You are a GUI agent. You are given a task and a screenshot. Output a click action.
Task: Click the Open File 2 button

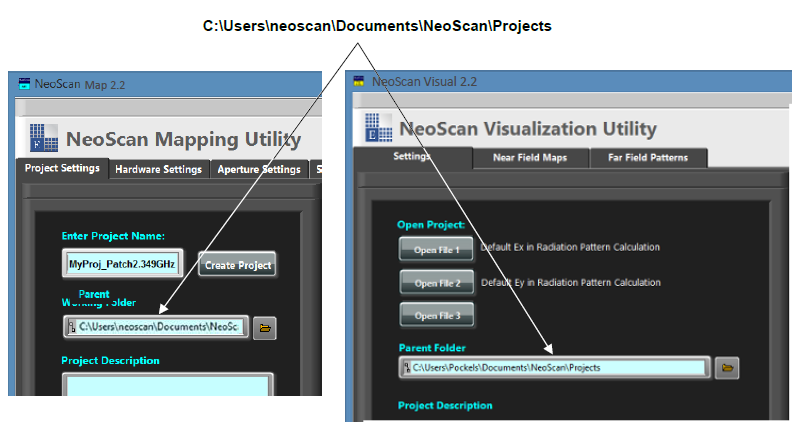click(437, 283)
